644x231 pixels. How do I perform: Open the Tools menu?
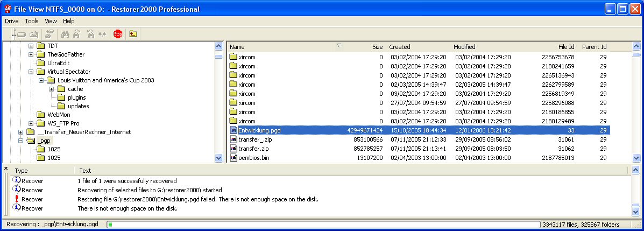[32, 21]
